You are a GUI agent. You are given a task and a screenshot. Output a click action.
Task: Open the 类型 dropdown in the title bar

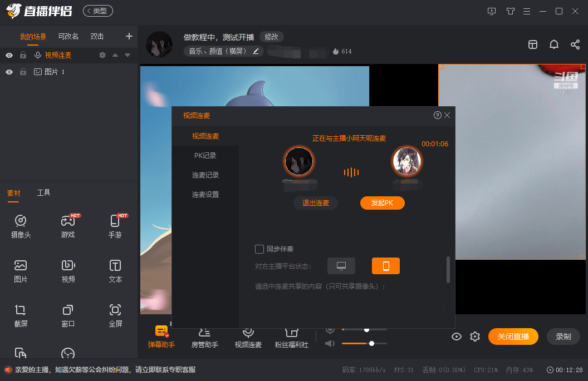tap(97, 11)
